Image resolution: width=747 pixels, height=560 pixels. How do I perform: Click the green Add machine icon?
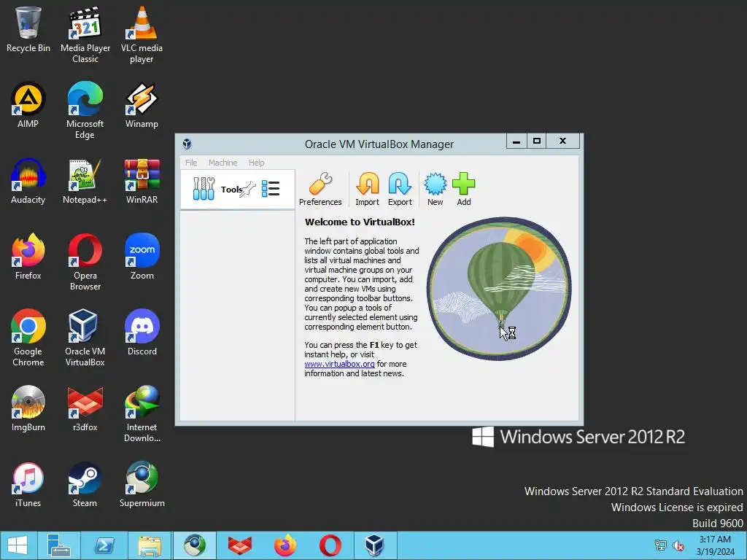pyautogui.click(x=463, y=189)
